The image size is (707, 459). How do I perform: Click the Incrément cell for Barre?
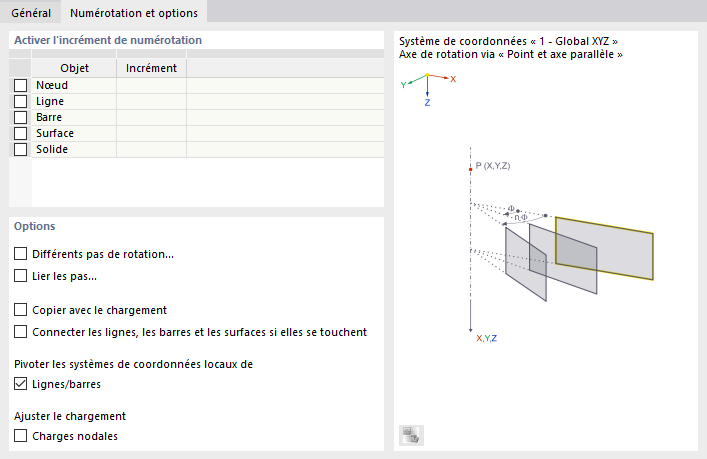151,118
